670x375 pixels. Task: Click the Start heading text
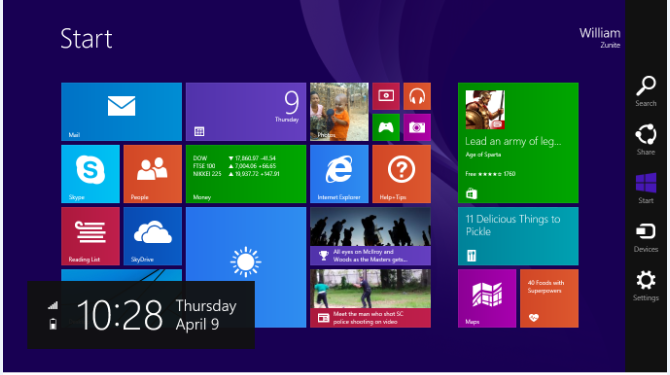pyautogui.click(x=86, y=39)
